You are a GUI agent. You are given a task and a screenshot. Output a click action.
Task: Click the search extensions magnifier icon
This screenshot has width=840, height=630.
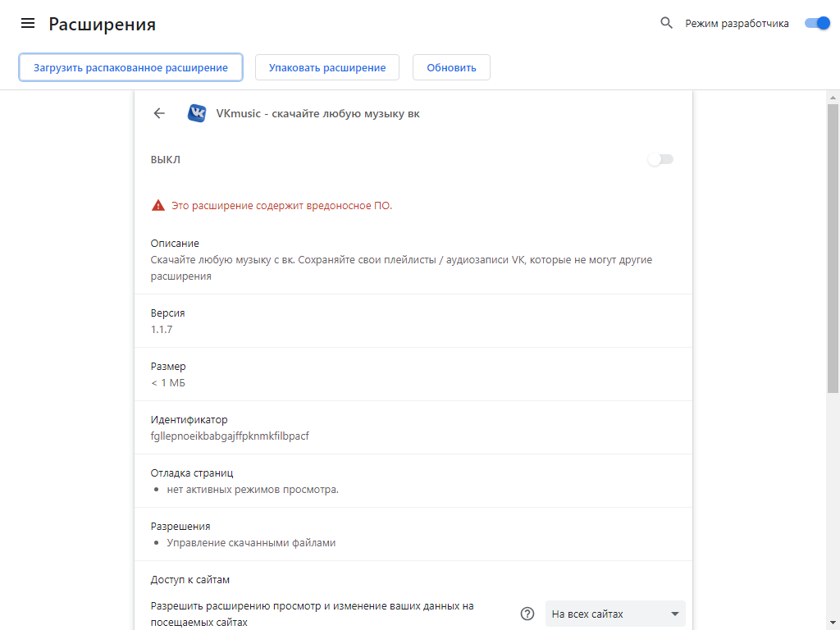[666, 23]
